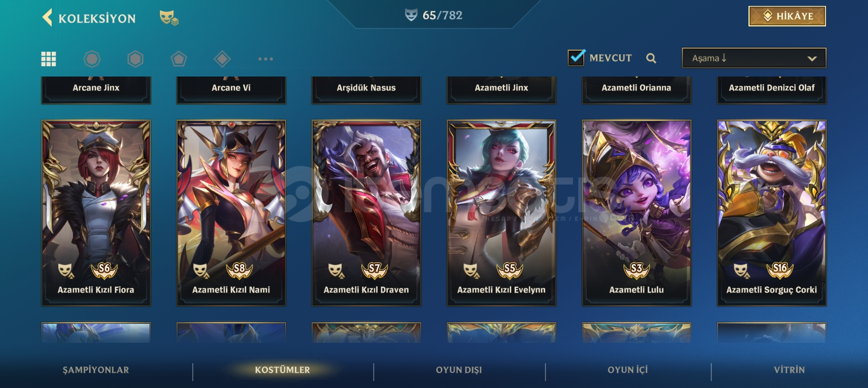This screenshot has width=868, height=388.
Task: Open the Aşama sort dropdown
Action: (x=754, y=58)
